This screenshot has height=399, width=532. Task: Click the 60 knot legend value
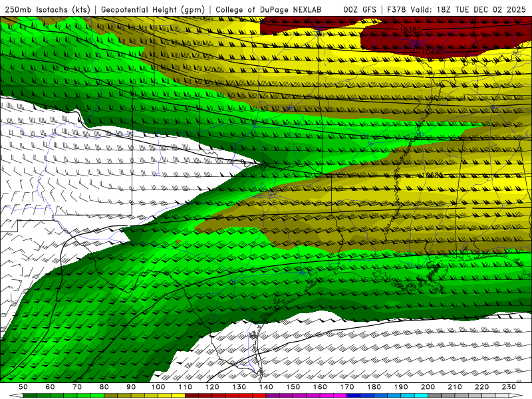tap(50, 387)
